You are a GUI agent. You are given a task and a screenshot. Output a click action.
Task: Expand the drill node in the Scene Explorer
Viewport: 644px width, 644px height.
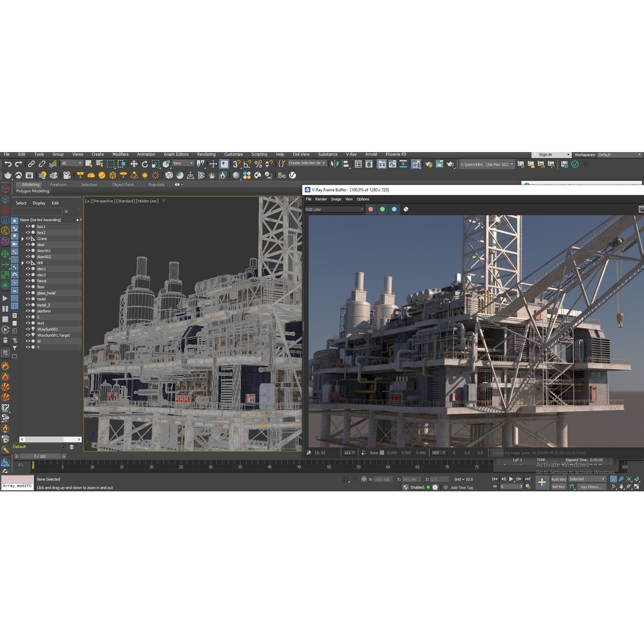23,262
